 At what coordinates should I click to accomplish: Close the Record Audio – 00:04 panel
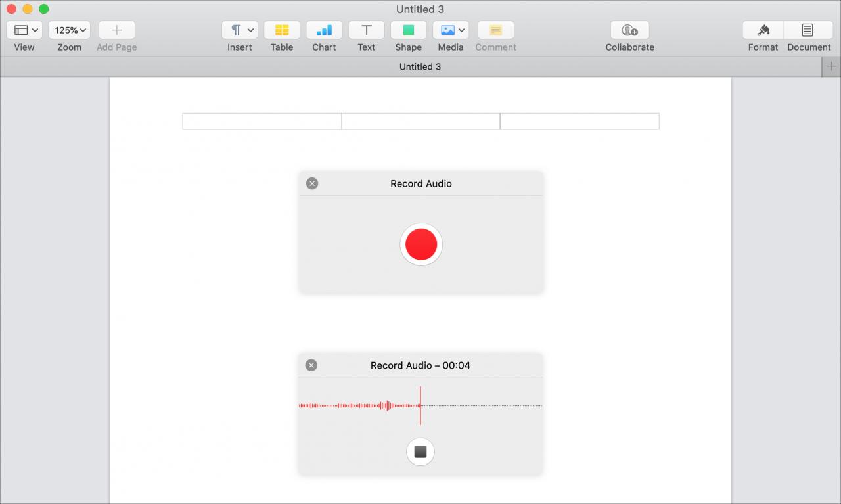311,365
